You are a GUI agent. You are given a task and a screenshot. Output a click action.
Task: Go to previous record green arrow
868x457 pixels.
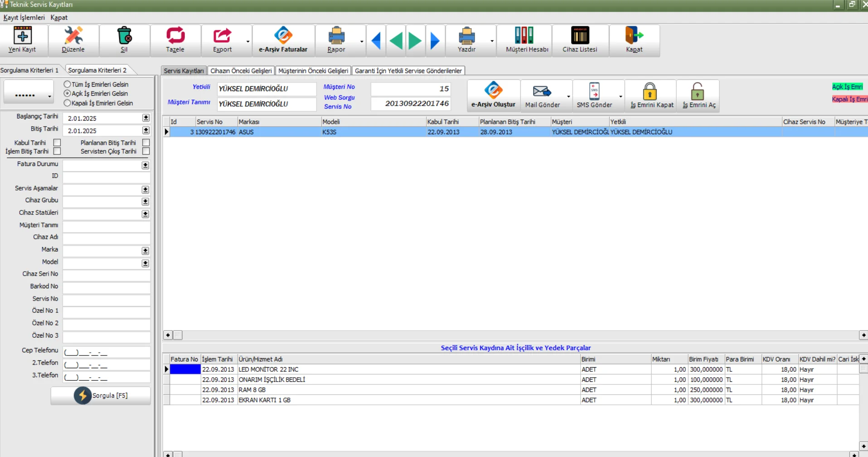coord(396,41)
